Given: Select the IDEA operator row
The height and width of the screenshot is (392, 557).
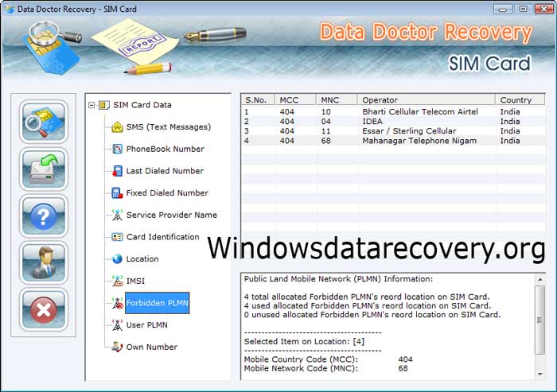Looking at the screenshot, I should pos(393,122).
